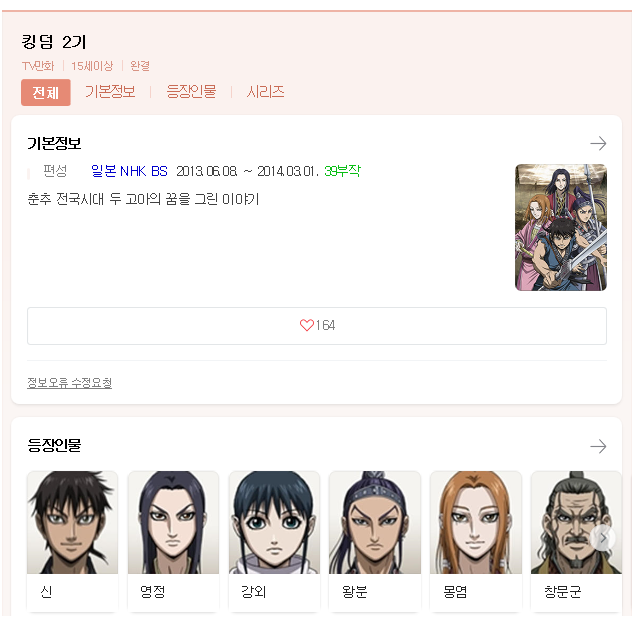Switch to the 등장인물 tab
Screen dimensions: 633x629
pos(191,92)
